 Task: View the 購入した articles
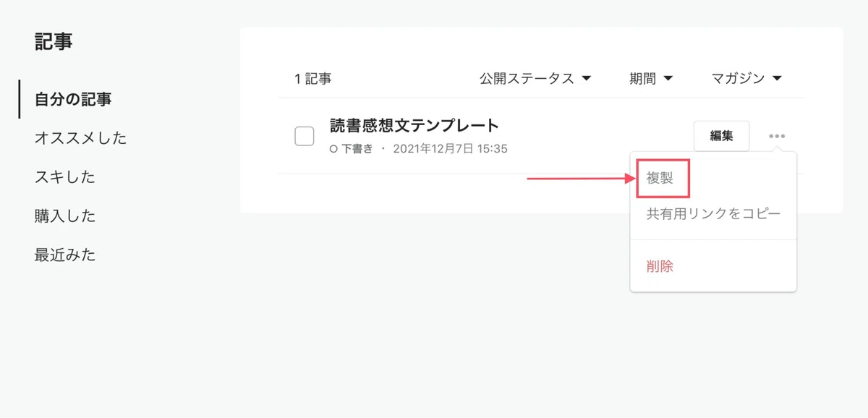(x=65, y=216)
